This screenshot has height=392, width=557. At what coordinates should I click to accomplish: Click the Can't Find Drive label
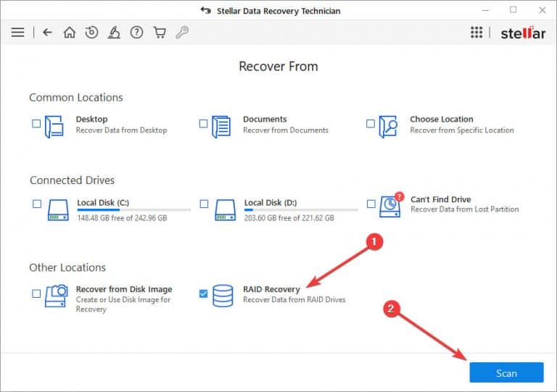tap(441, 199)
